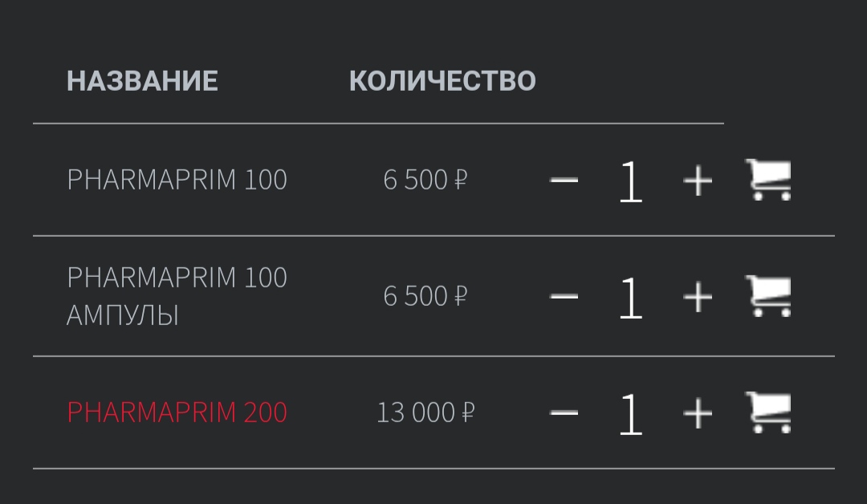Increase quantity of PHARMAPRIM 200
867x504 pixels.
click(698, 413)
